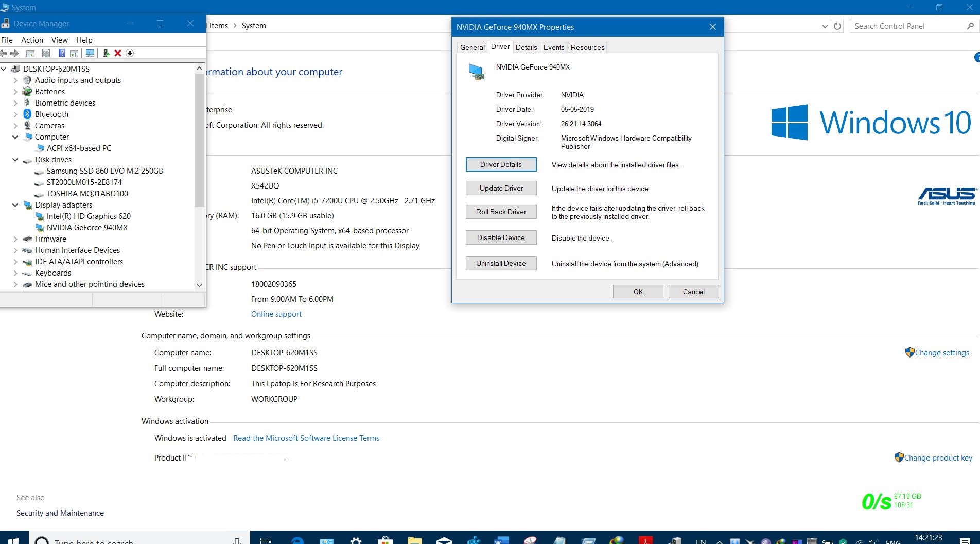
Task: Click the Driver Details button
Action: pyautogui.click(x=501, y=164)
